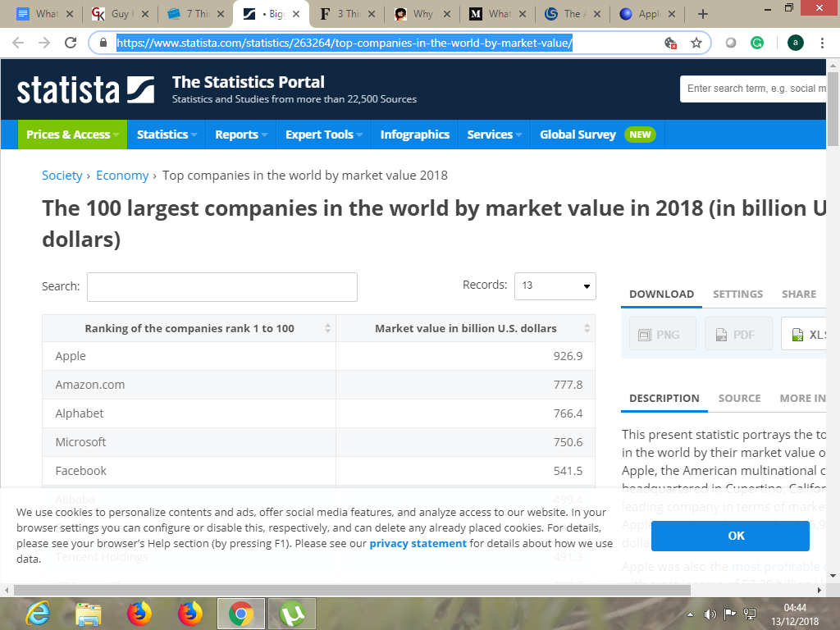
Task: Bookmark page with star icon
Action: pyautogui.click(x=696, y=43)
